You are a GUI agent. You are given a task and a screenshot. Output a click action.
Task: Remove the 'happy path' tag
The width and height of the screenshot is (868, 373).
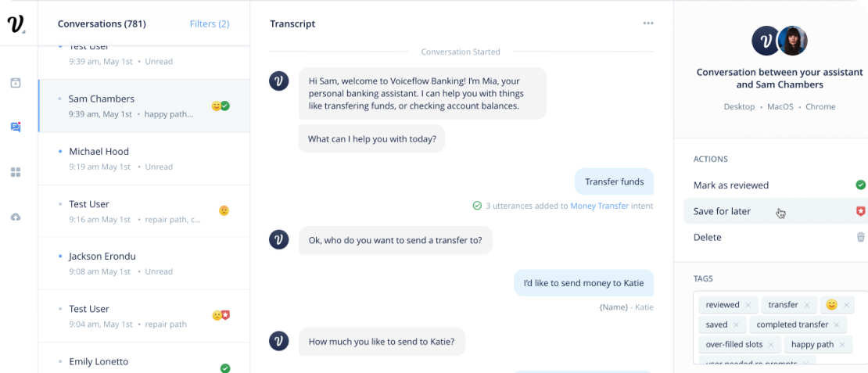842,345
